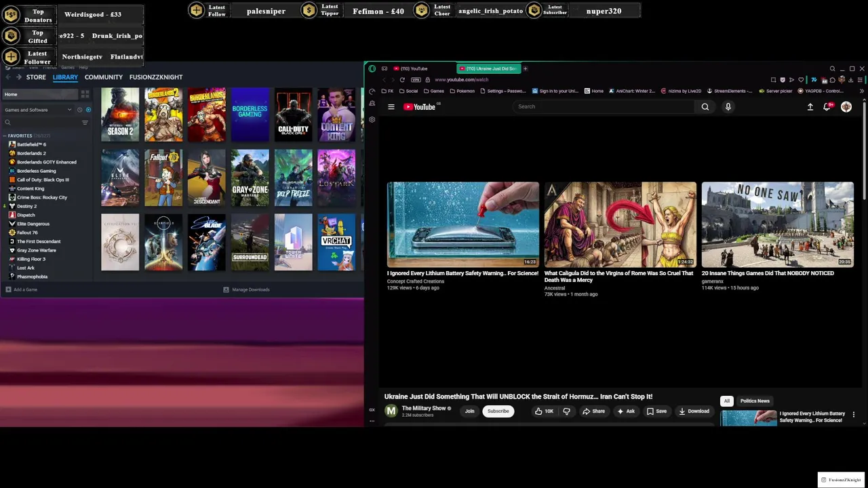Select the Politics News chip
Viewport: 868px width, 488px height.
pos(755,401)
